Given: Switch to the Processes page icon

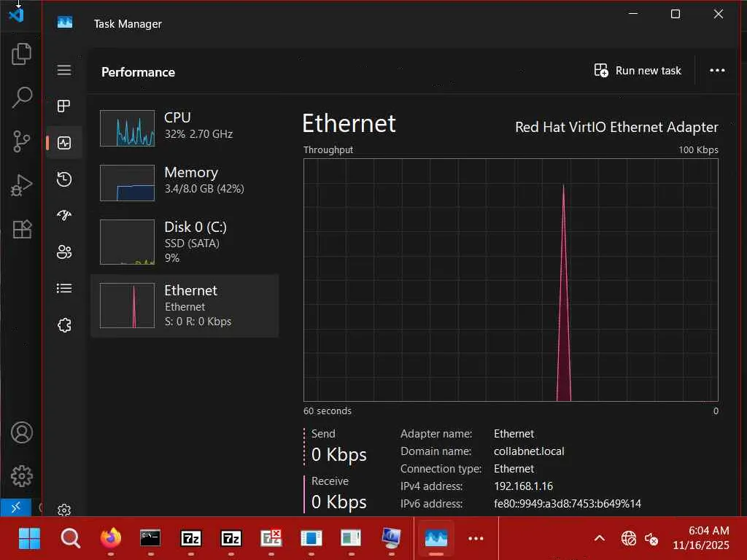Looking at the screenshot, I should tap(64, 106).
